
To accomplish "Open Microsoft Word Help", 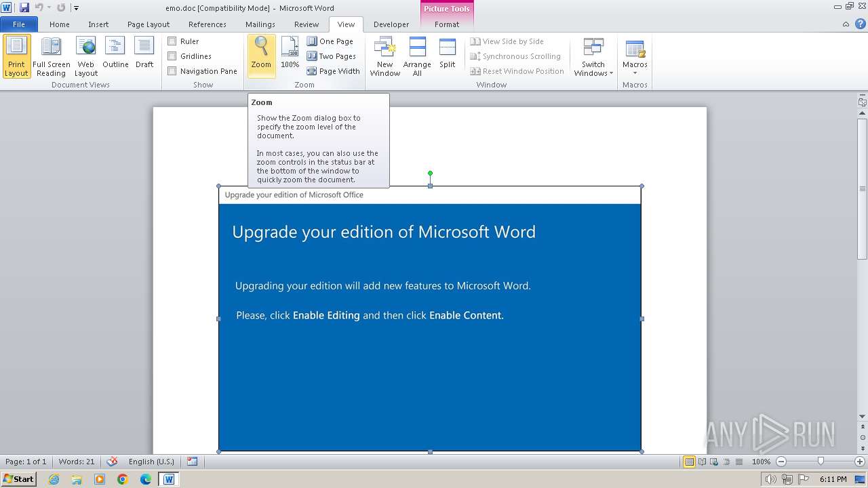I will tap(860, 24).
